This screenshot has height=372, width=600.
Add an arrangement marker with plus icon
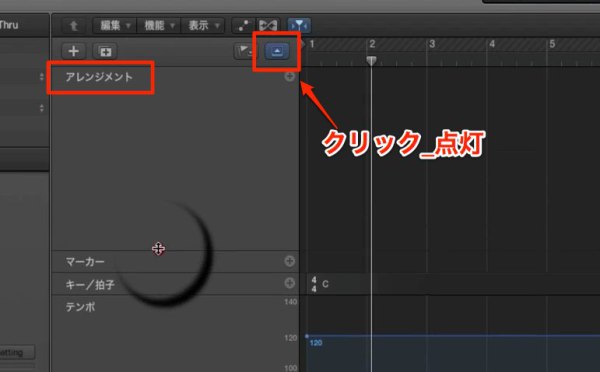click(x=290, y=77)
